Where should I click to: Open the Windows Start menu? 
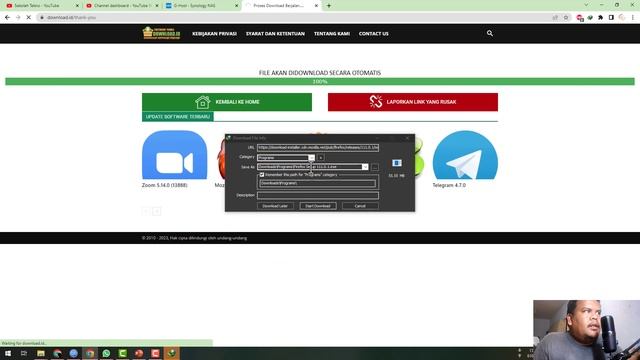click(x=7, y=353)
